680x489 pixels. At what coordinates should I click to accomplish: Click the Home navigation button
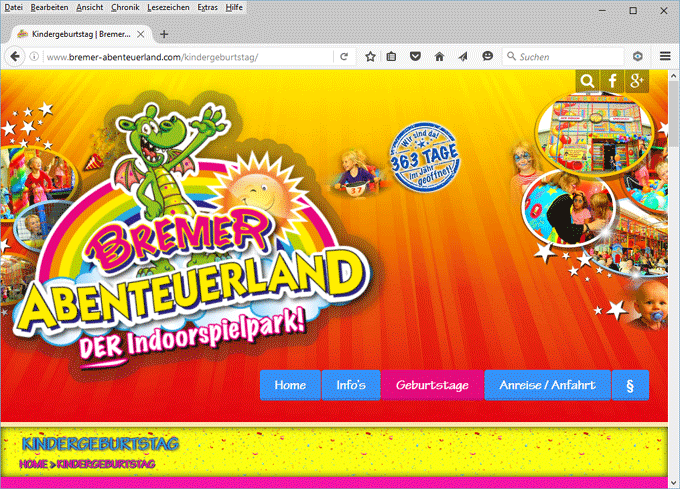[x=290, y=385]
